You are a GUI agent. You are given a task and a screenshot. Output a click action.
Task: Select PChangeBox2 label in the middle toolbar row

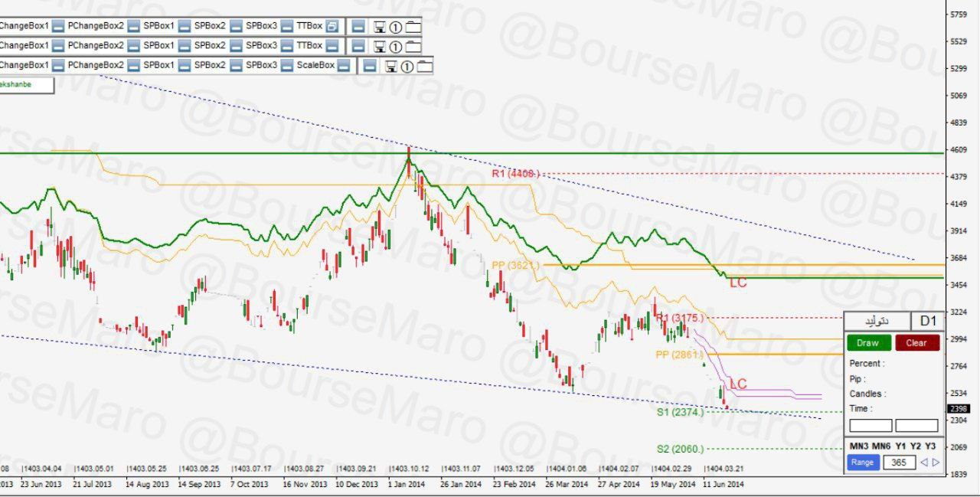[96, 45]
